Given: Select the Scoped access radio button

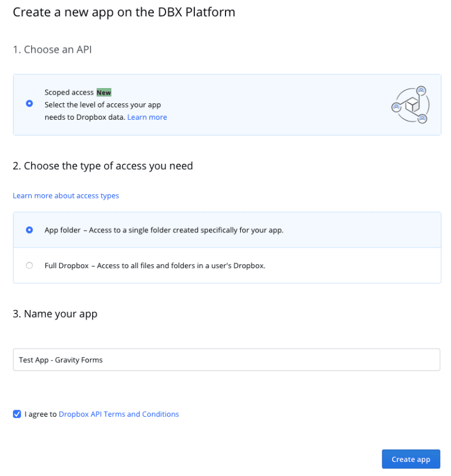Looking at the screenshot, I should (29, 104).
